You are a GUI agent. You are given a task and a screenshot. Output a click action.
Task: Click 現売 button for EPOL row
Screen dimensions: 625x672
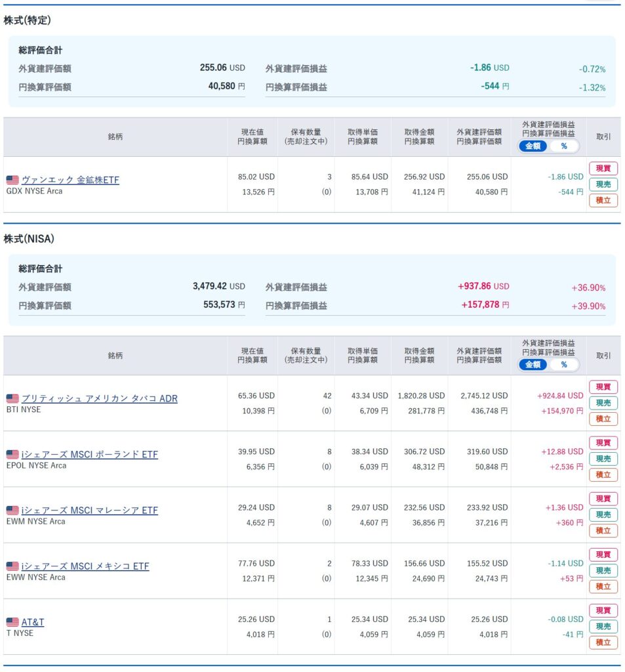tap(603, 459)
